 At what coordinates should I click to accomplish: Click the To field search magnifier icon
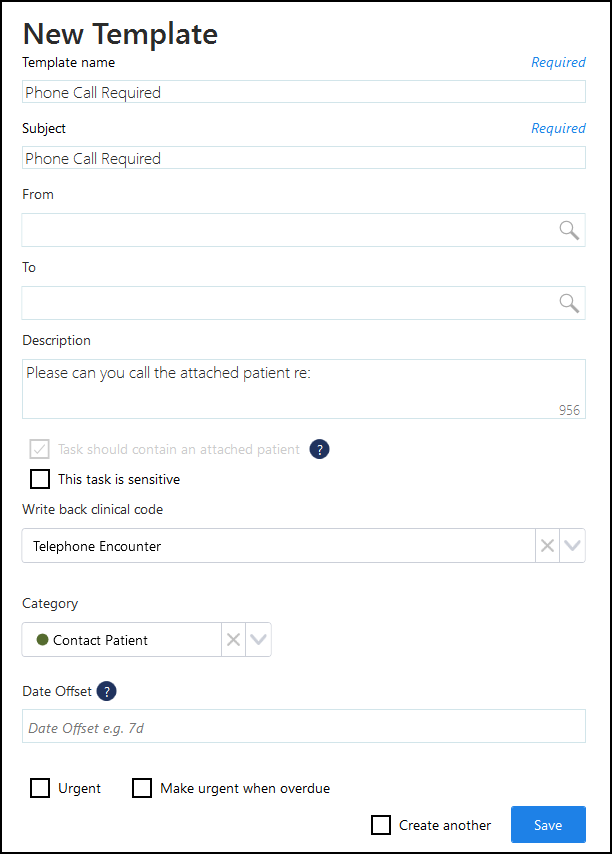pos(569,303)
